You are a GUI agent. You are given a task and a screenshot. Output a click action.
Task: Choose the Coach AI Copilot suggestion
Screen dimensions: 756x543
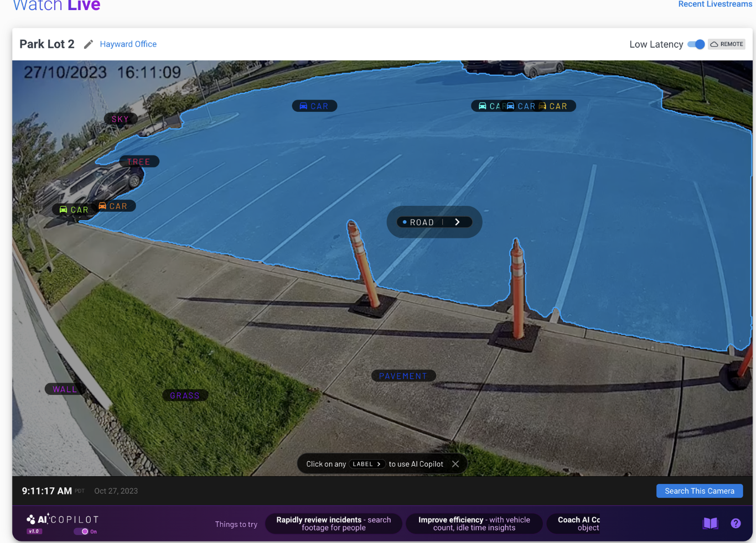click(574, 524)
